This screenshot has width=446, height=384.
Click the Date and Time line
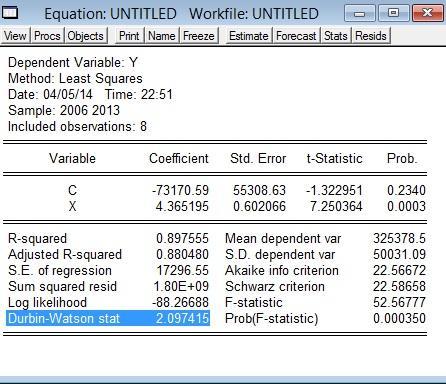click(x=90, y=94)
